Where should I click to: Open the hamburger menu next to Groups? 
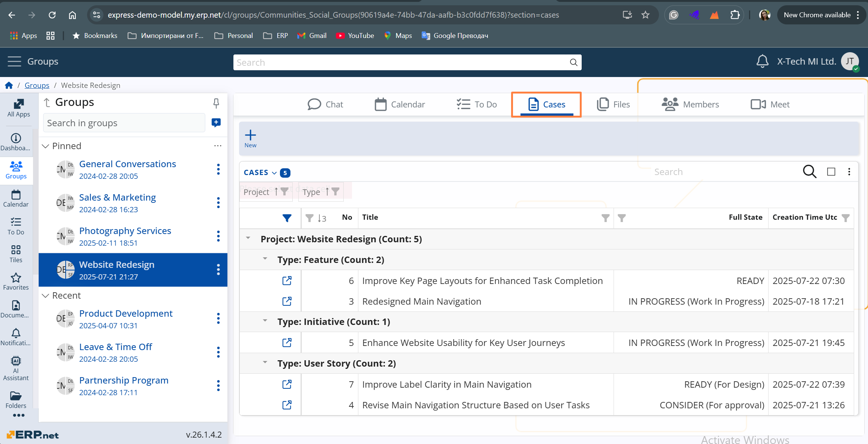(14, 61)
